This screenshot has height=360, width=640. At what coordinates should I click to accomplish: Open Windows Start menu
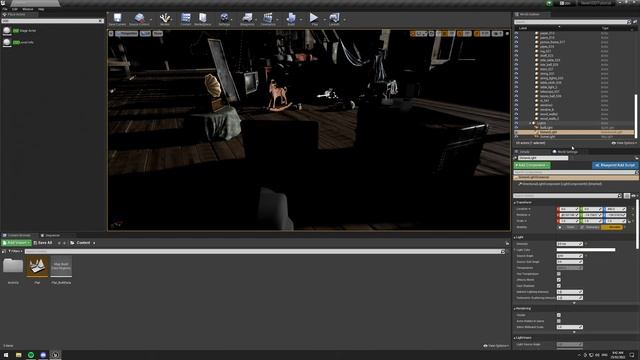(6, 355)
